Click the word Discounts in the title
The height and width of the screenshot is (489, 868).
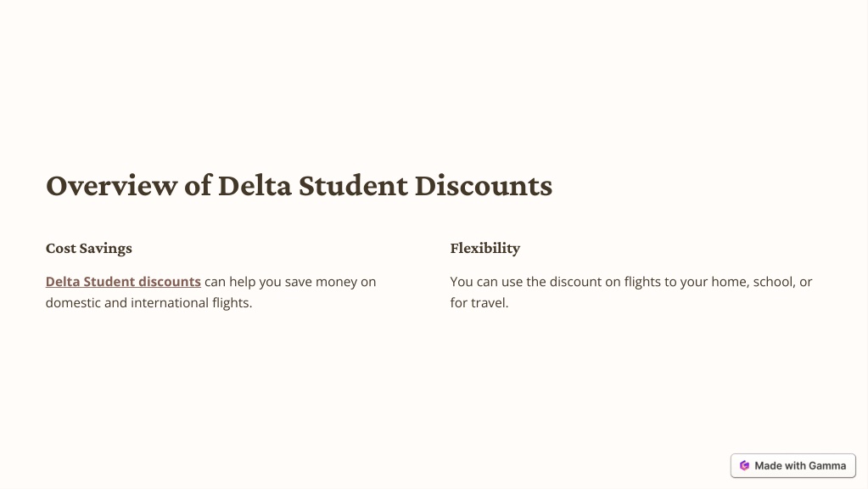[x=484, y=186]
